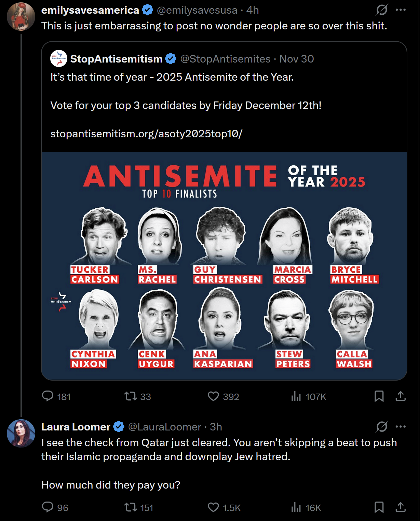Open Grok icon on emilysavesamerica's post
420x521 pixels.
click(382, 10)
